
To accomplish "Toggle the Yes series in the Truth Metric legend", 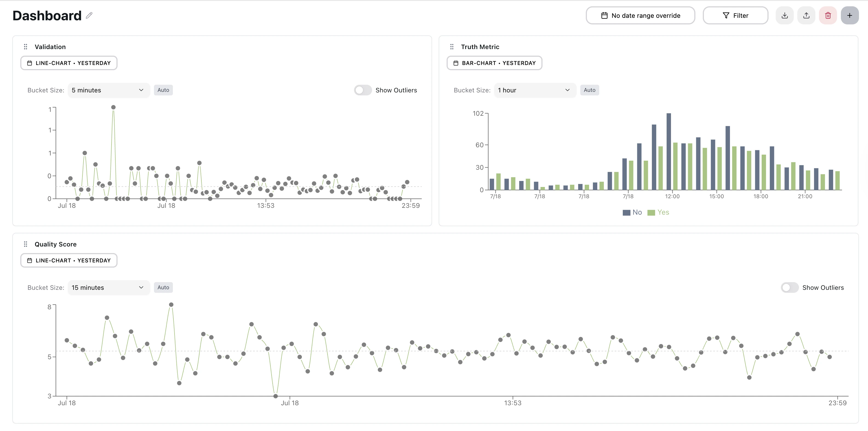I will tap(658, 212).
